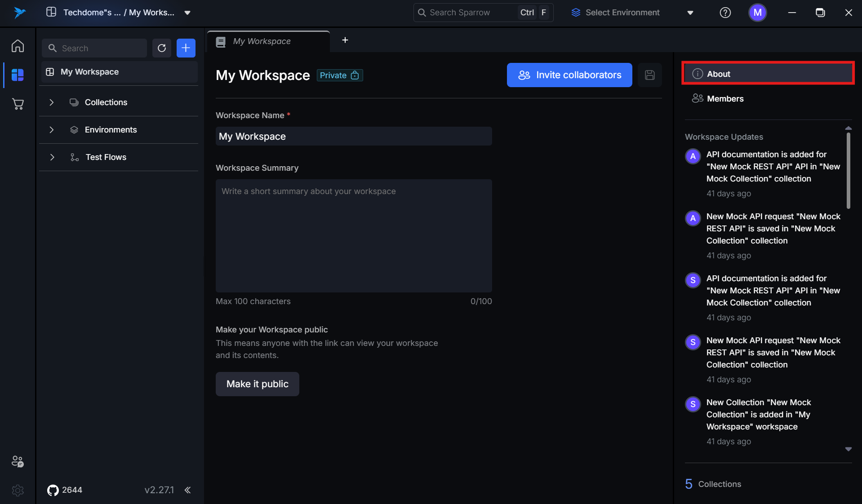Click the Test Flows node icon
Screen dimensions: 862x504
point(75,157)
